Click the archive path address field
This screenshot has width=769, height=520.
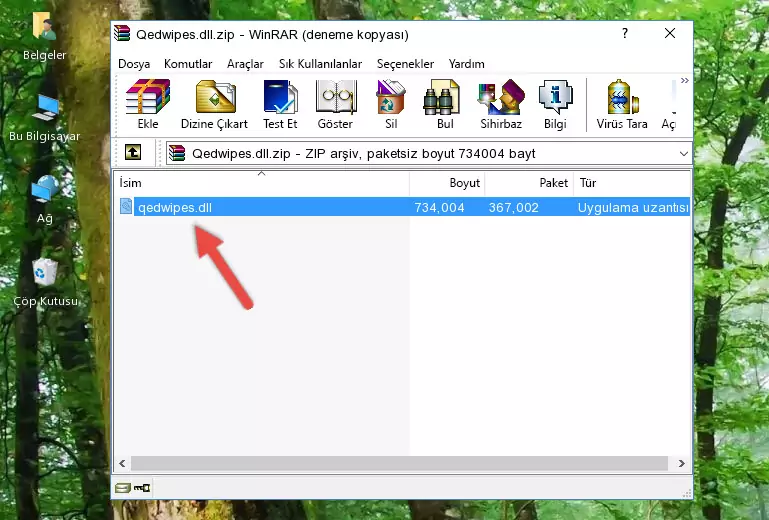click(429, 154)
